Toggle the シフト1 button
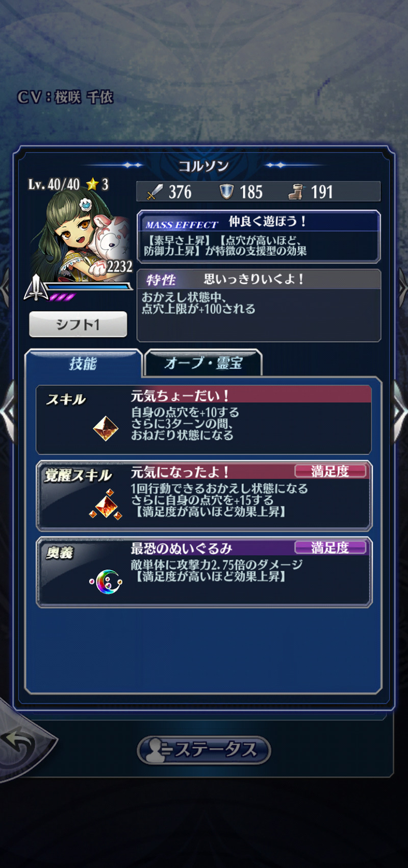The height and width of the screenshot is (868, 408). 78,324
